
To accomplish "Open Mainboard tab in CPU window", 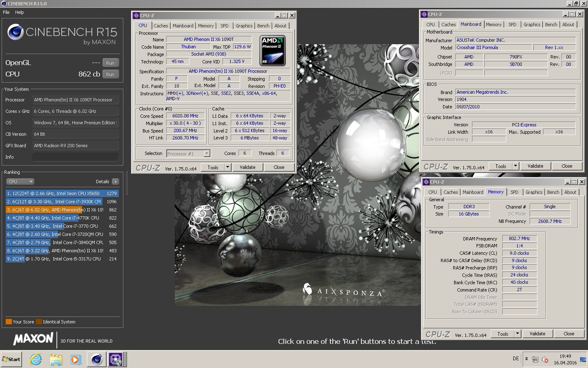I will point(183,26).
